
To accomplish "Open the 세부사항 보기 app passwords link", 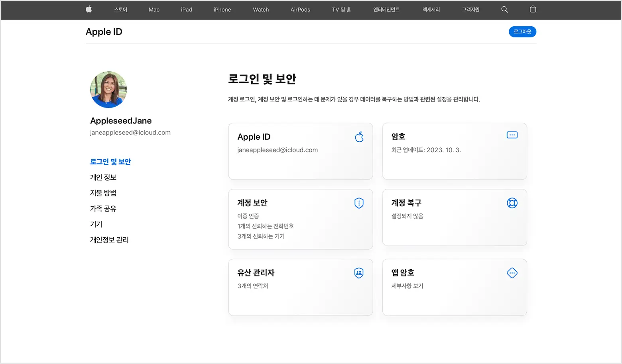I will pos(407,286).
